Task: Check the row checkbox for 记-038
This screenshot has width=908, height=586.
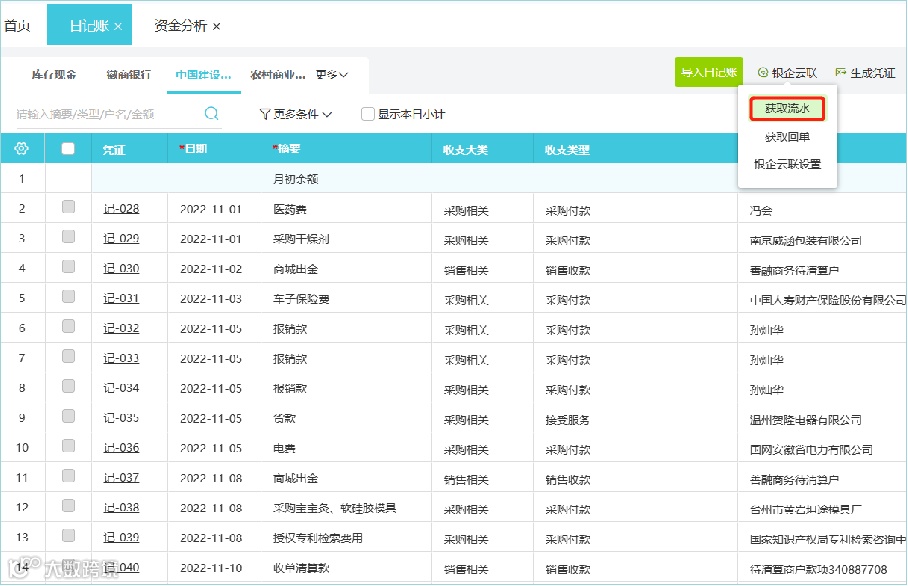Action: (68, 506)
